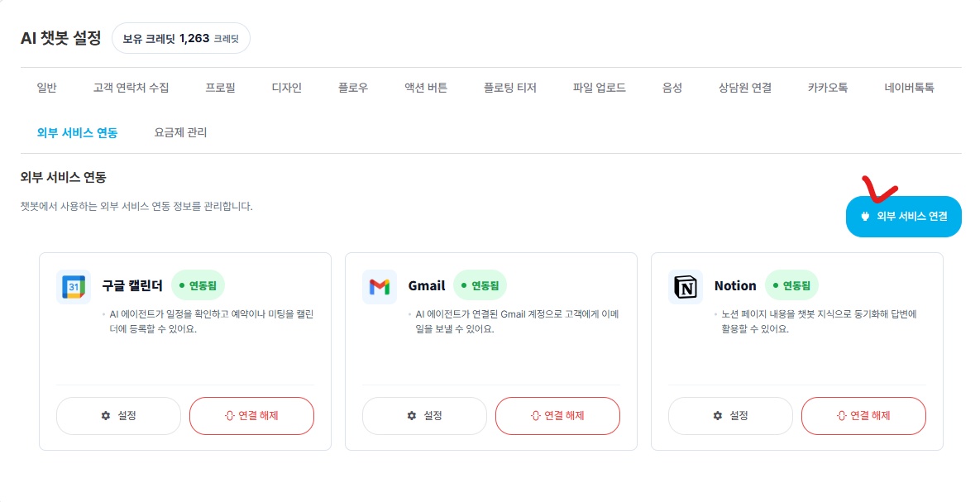Image resolution: width=980 pixels, height=502 pixels.
Task: Click the 외부 서비스 연결 button
Action: point(904,217)
